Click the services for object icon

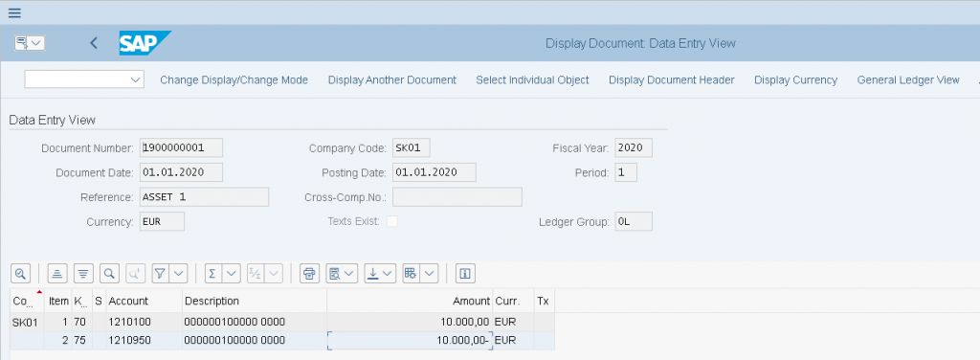23,43
